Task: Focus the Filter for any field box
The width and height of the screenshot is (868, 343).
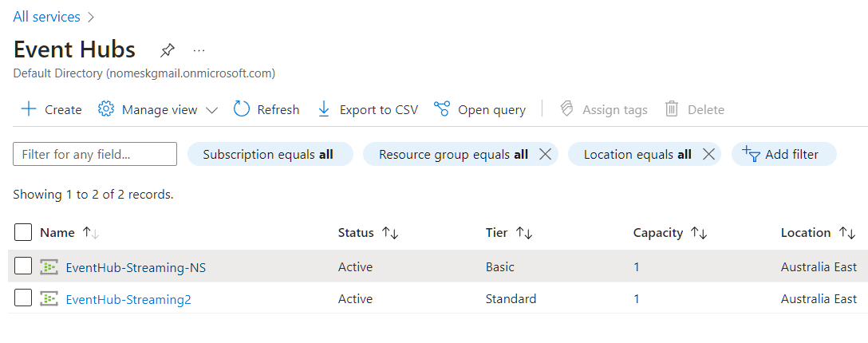Action: [95, 154]
